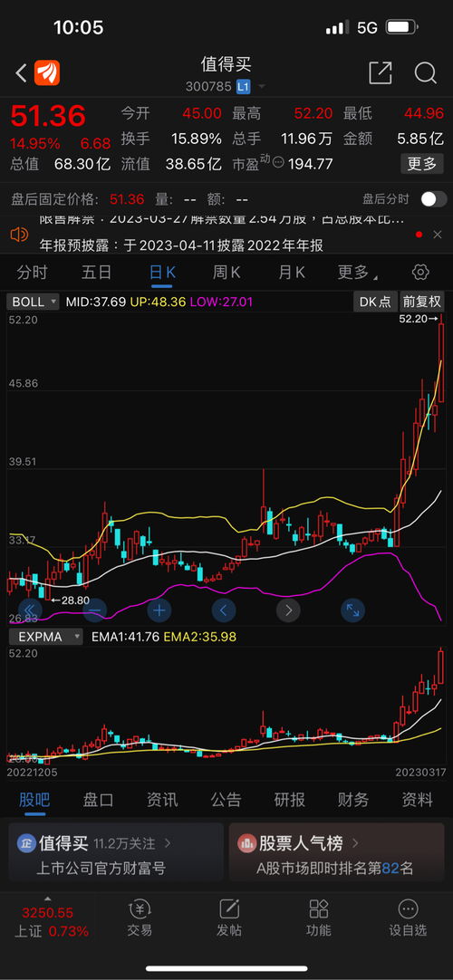
Task: Tap the 前复权 adjustment button
Action: click(x=422, y=302)
